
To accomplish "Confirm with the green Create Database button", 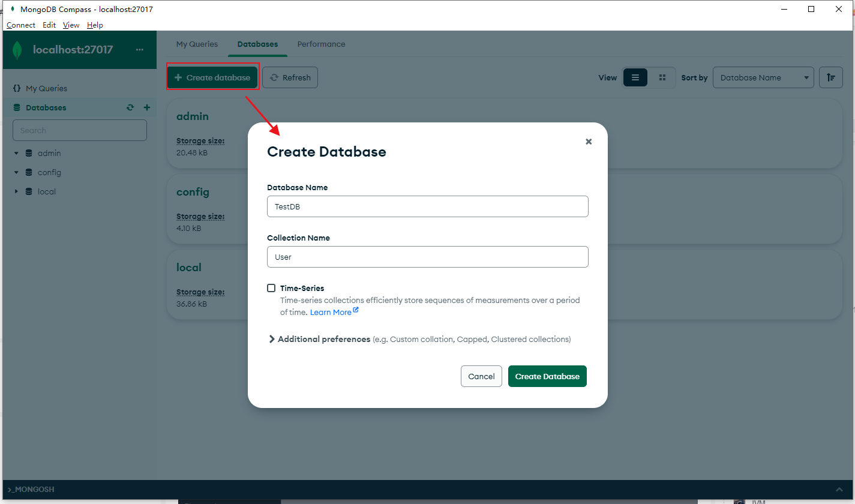I will click(x=547, y=376).
